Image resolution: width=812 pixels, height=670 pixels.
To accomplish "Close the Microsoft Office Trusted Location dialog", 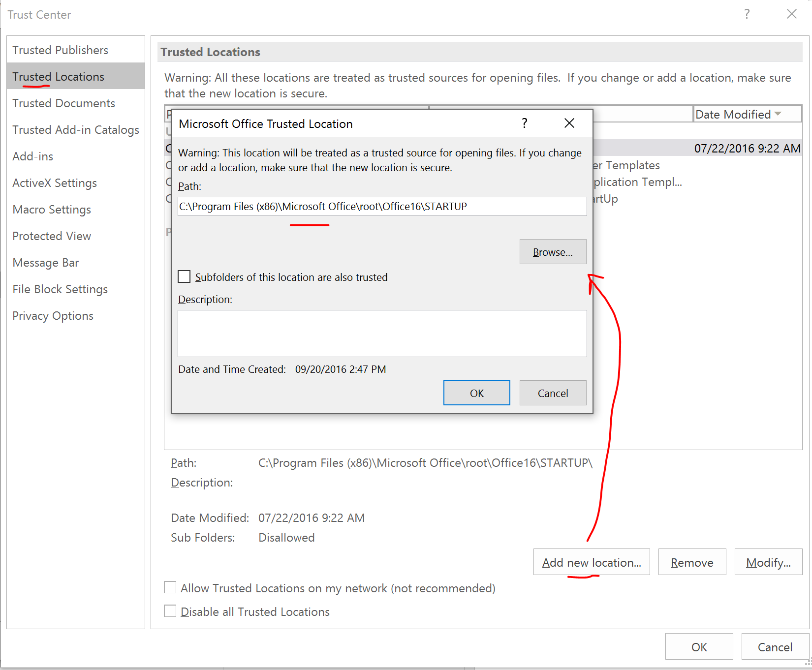I will [569, 123].
